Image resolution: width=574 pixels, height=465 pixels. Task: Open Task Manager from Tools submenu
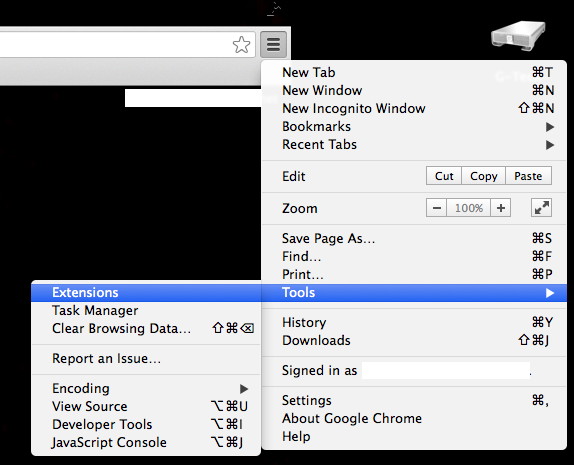pos(146,310)
